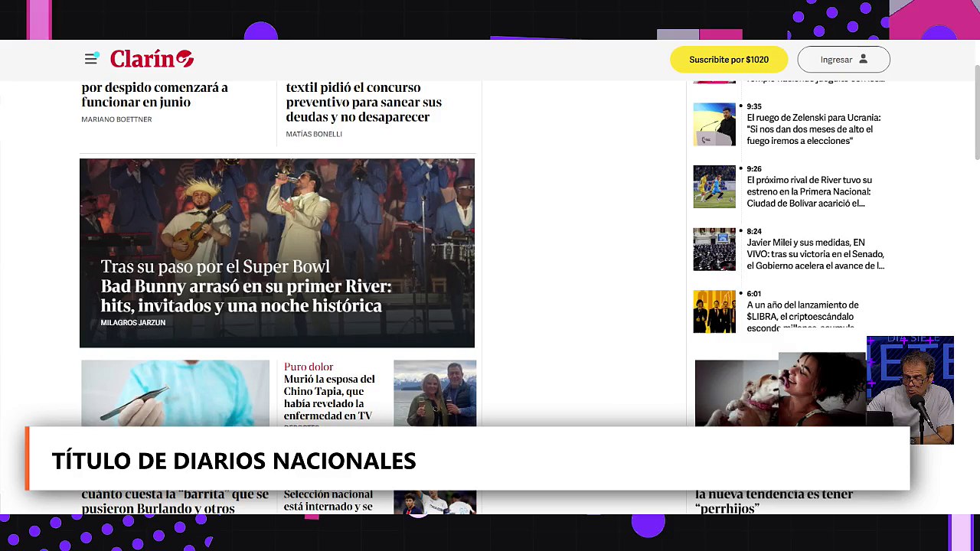
Task: Click the Zelenski story thumbnail
Action: pyautogui.click(x=714, y=124)
